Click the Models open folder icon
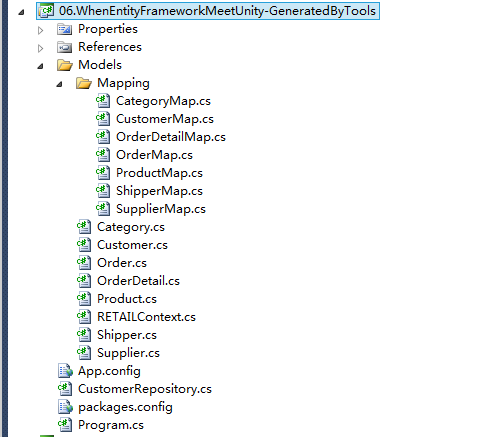The width and height of the screenshot is (501, 437). pos(65,65)
